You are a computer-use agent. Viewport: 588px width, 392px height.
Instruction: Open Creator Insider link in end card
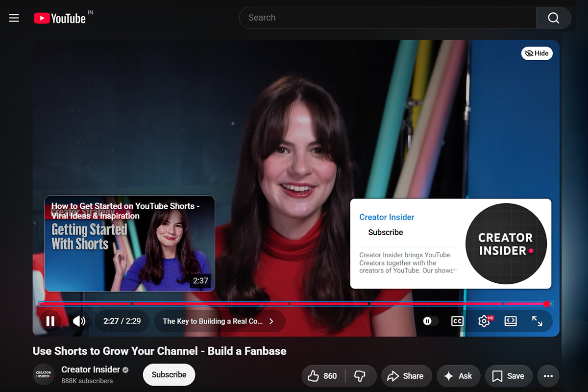387,217
